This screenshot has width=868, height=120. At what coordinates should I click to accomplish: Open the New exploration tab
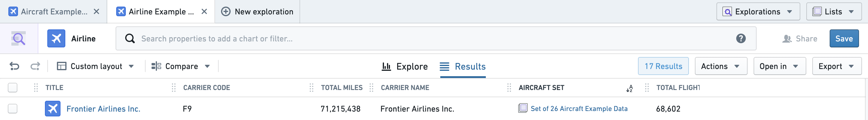(257, 11)
